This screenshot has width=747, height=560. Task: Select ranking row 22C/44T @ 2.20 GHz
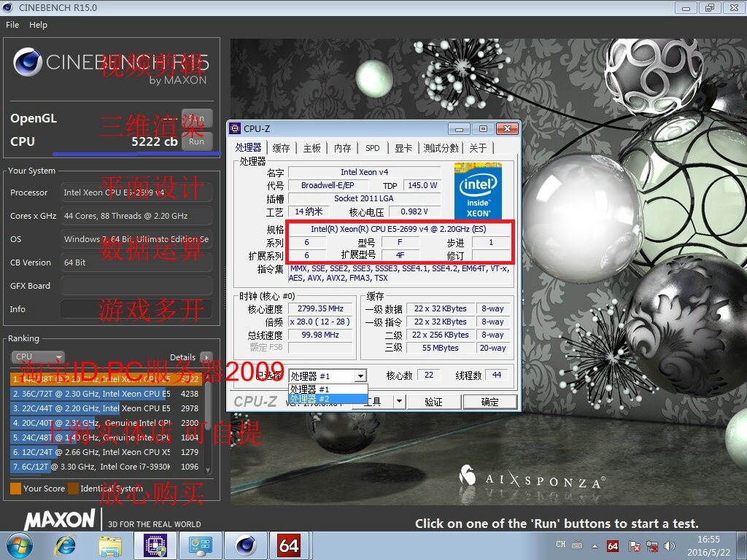tap(105, 408)
